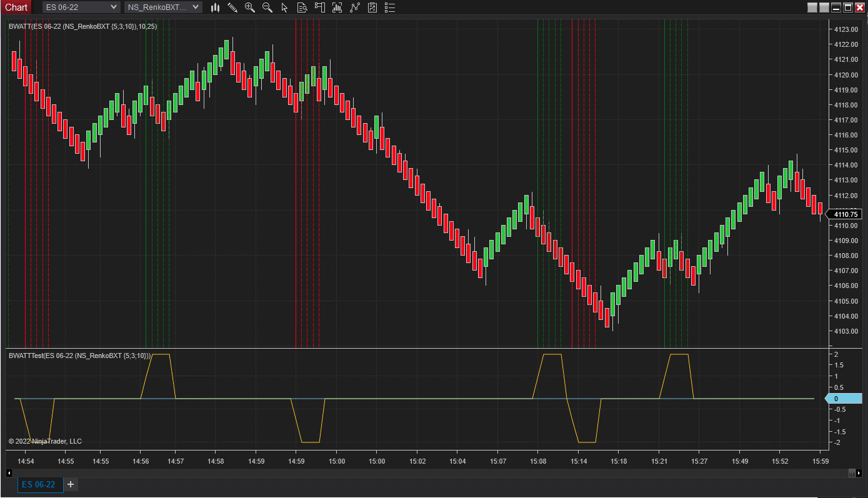868x498 pixels.
Task: Click the second gray window link button
Action: pos(824,7)
